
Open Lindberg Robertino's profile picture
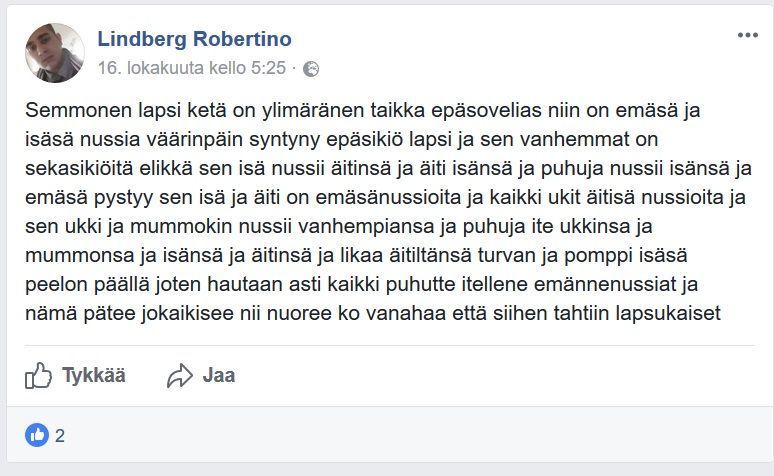click(54, 53)
